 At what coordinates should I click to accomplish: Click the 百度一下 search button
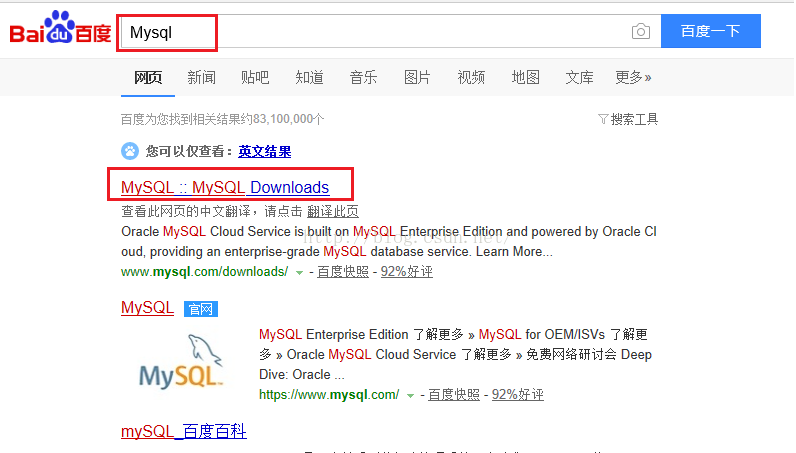[711, 31]
